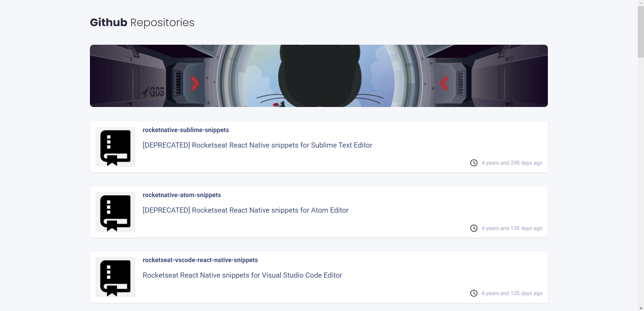Click the clock icon on the VSCode snippets card
The width and height of the screenshot is (644, 311).
point(474,293)
